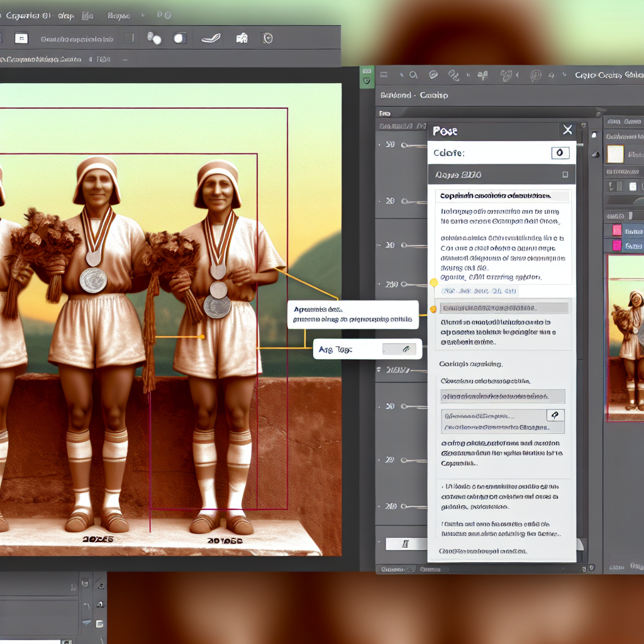Select the shield icon in left toolbar

267,38
